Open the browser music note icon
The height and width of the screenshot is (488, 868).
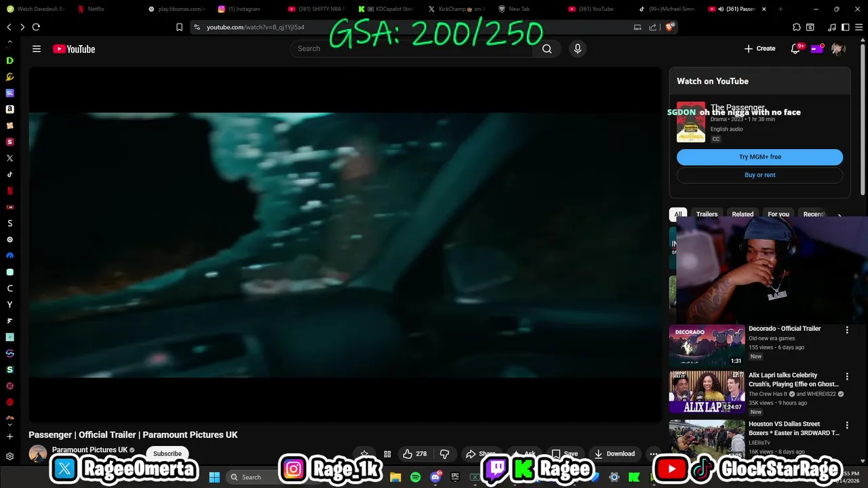pos(832,27)
